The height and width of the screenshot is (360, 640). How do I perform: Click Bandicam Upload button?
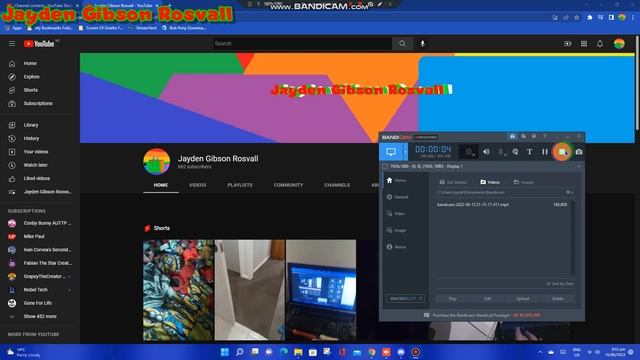(522, 299)
